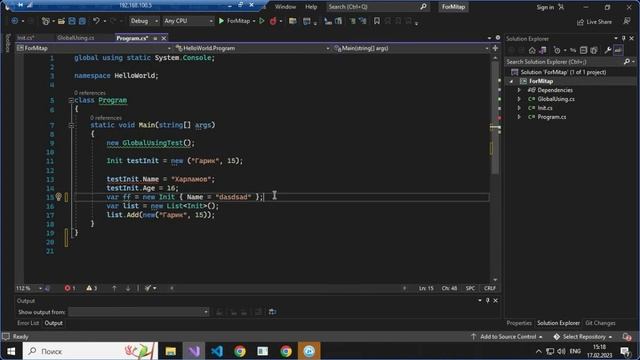640x360 pixels.
Task: Click the Live Share icon button
Action: [594, 22]
